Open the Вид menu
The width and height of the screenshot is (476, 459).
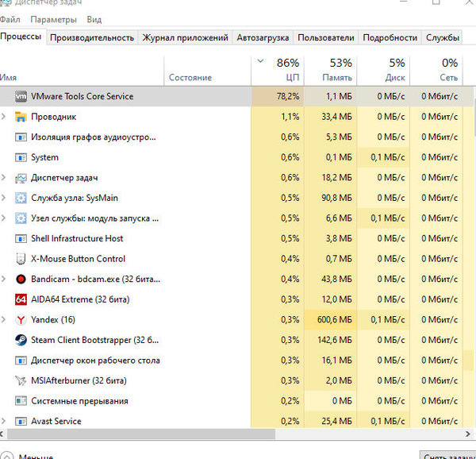click(94, 20)
